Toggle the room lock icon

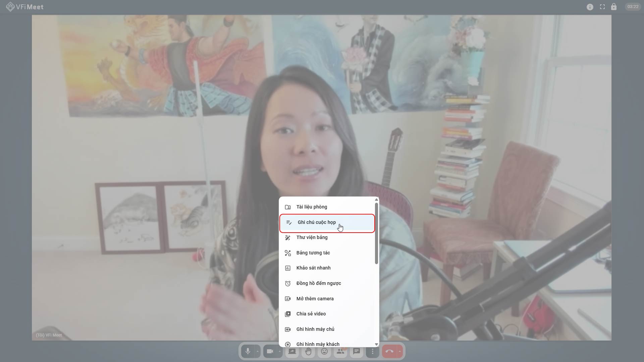[x=613, y=7]
